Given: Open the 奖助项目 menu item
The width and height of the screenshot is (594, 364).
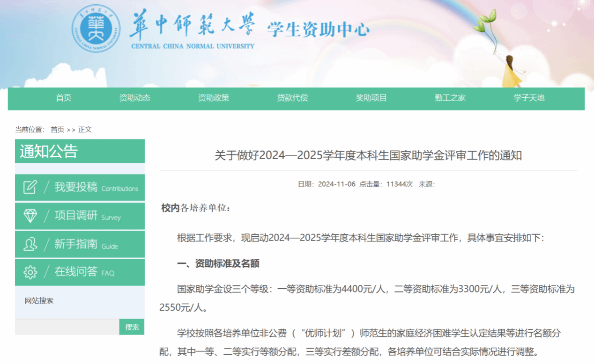Looking at the screenshot, I should pos(371,98).
